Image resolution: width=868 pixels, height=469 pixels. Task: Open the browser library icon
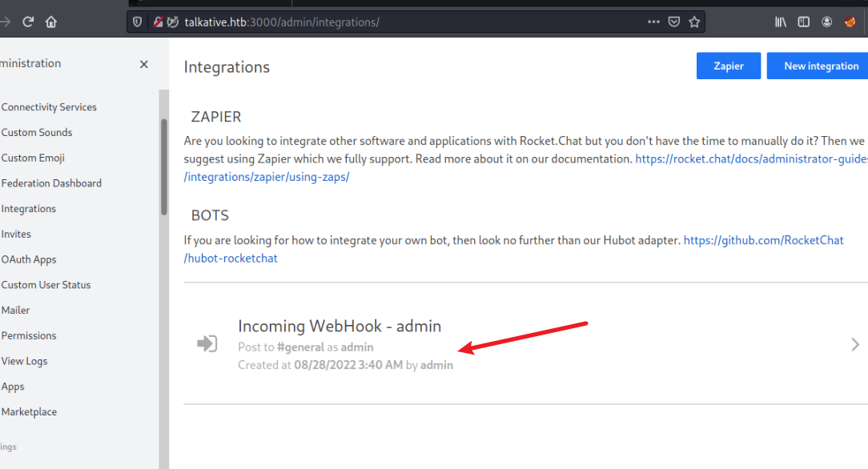tap(781, 22)
